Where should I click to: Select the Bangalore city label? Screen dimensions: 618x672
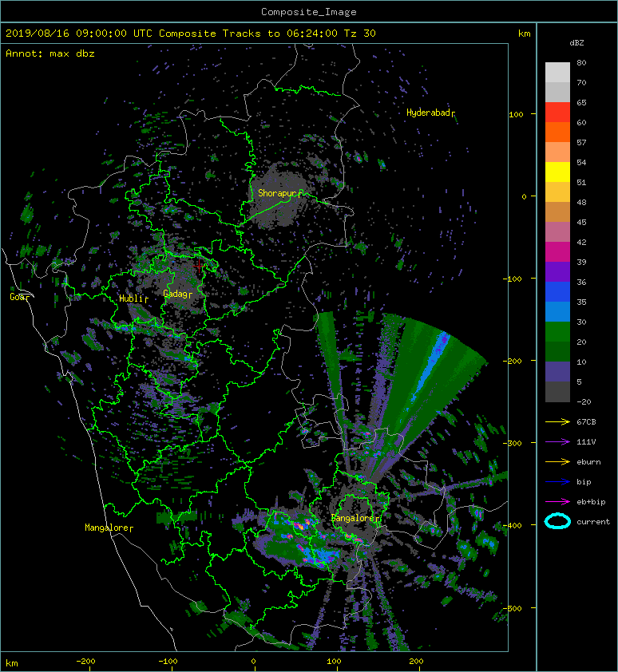tap(353, 518)
